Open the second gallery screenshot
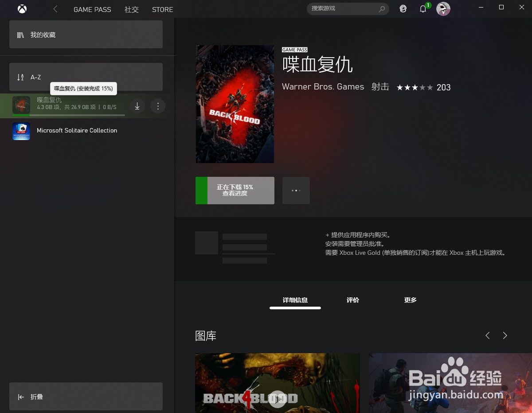 pyautogui.click(x=450, y=383)
